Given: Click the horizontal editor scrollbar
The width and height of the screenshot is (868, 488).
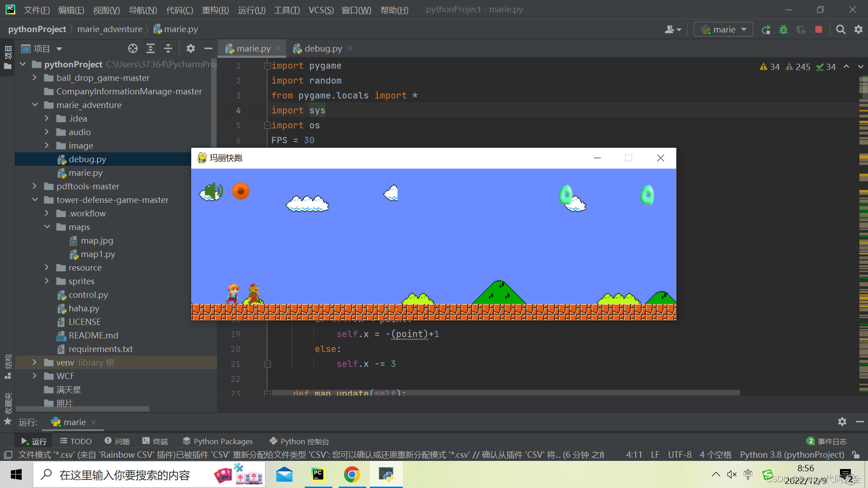Looking at the screenshot, I should pos(506,393).
